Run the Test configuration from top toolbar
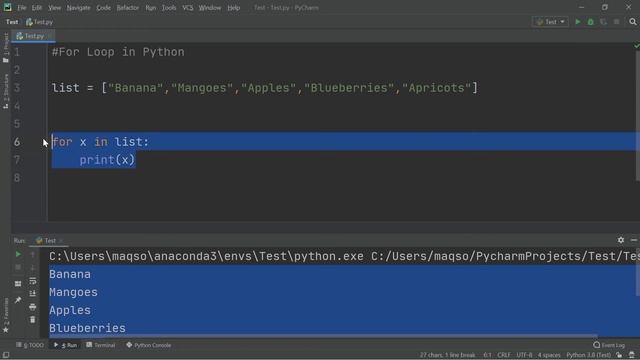The width and height of the screenshot is (640, 360). [x=578, y=22]
